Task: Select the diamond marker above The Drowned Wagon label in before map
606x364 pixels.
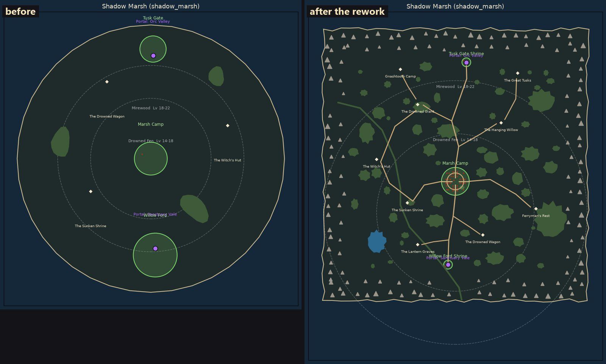Action: click(x=107, y=82)
